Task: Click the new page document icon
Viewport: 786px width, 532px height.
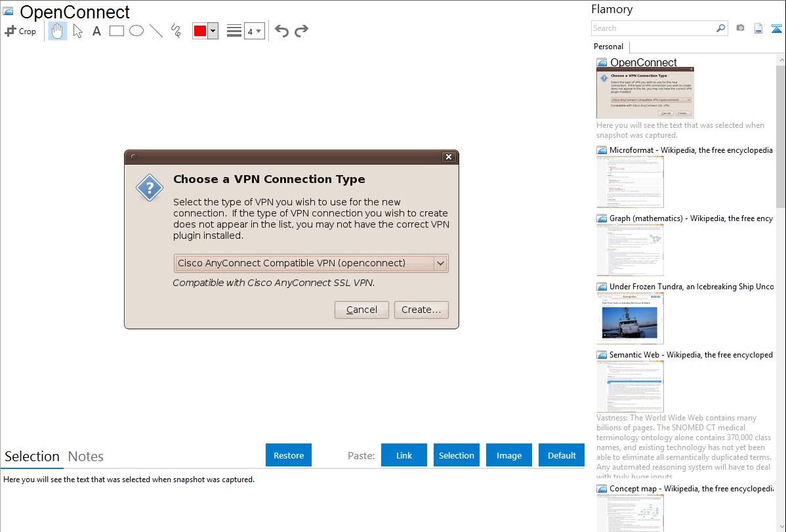Action: pos(758,28)
